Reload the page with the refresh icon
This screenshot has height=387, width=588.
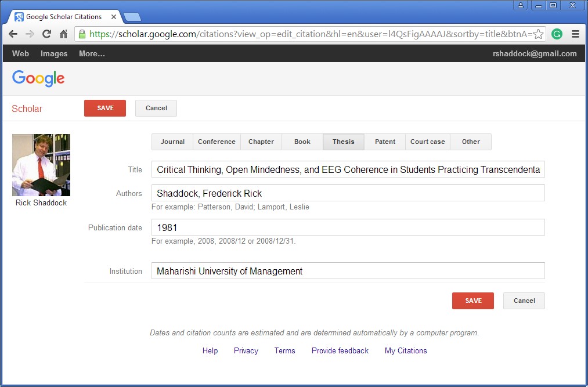[x=46, y=34]
